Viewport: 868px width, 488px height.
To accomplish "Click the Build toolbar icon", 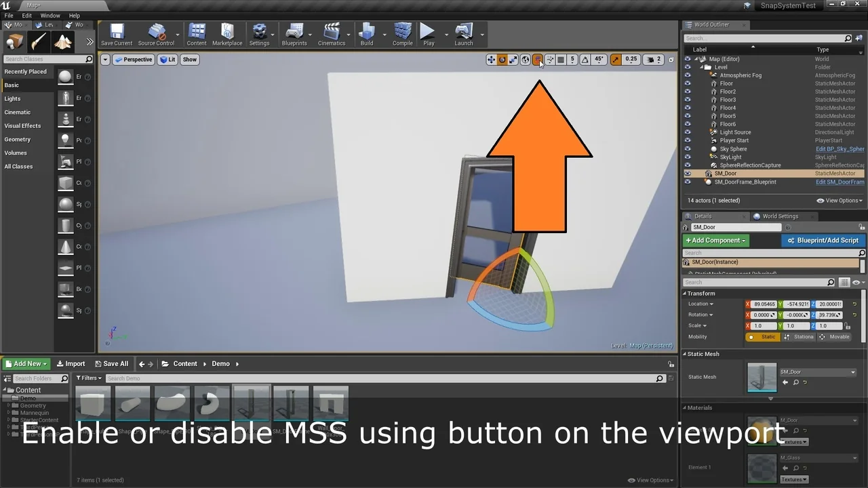I will pos(367,34).
